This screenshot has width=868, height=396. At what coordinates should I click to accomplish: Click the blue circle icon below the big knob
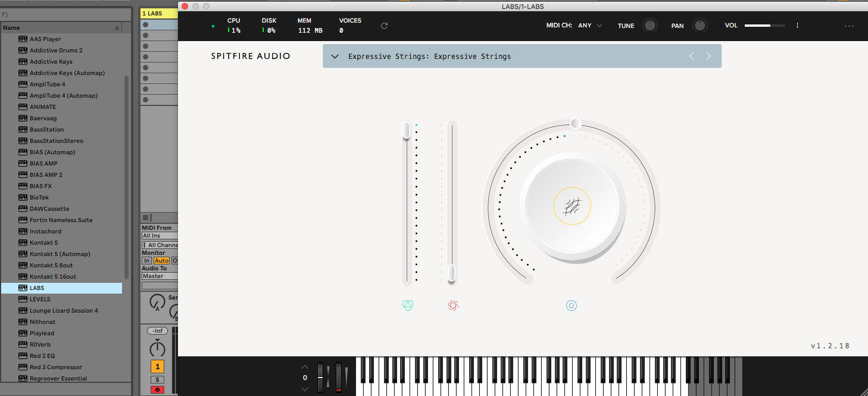coord(572,305)
